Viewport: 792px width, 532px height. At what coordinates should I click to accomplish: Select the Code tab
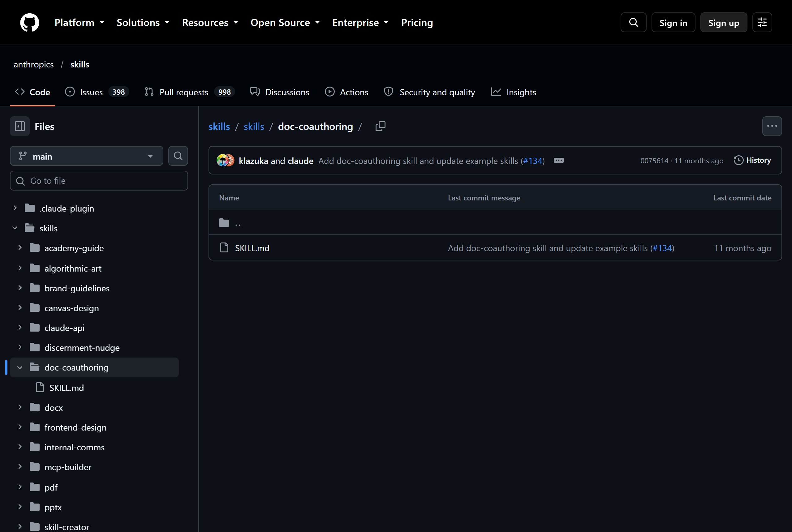pos(32,92)
